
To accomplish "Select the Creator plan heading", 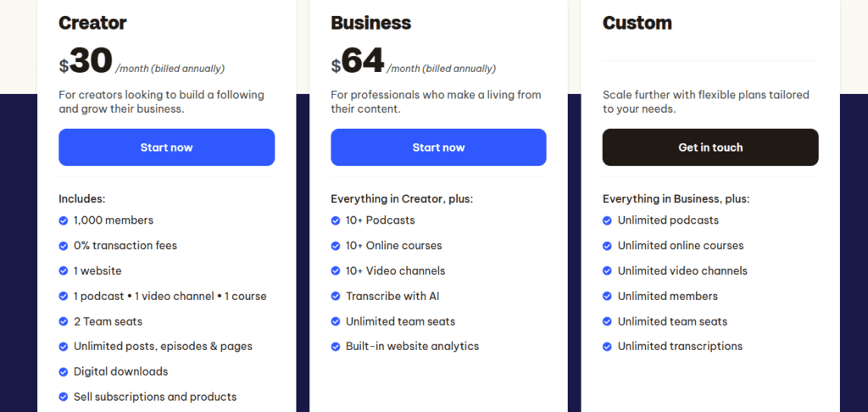I will click(x=92, y=23).
